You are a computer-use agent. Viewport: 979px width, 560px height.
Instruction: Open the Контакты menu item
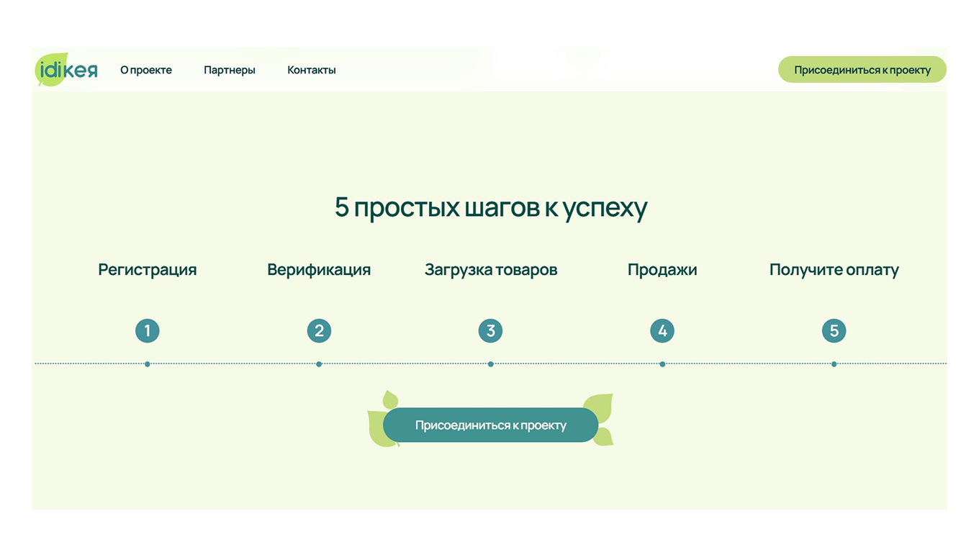pos(311,70)
